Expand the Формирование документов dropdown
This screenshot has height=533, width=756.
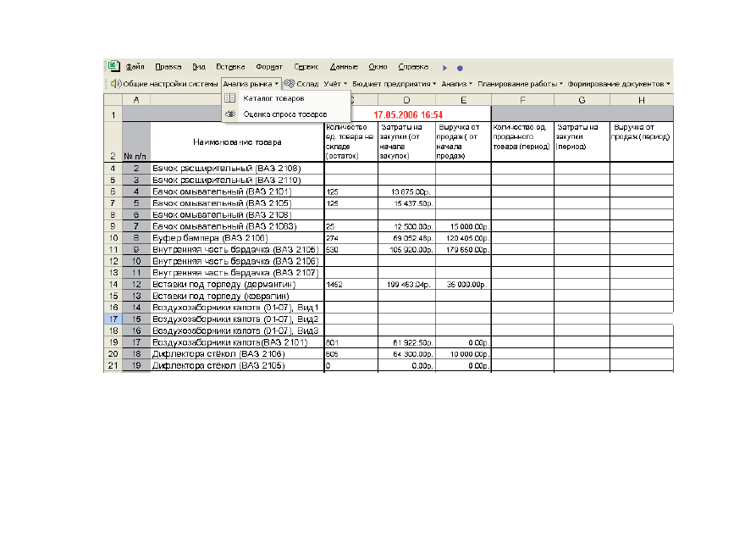pos(619,84)
